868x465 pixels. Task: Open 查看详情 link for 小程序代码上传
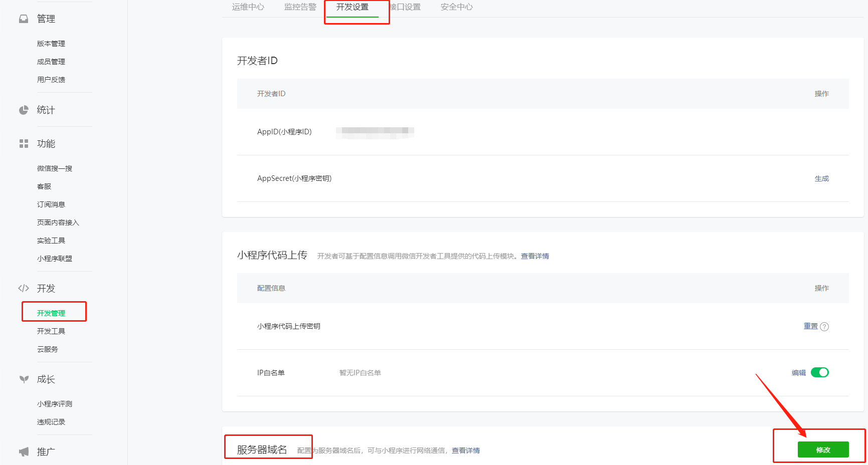(x=535, y=256)
